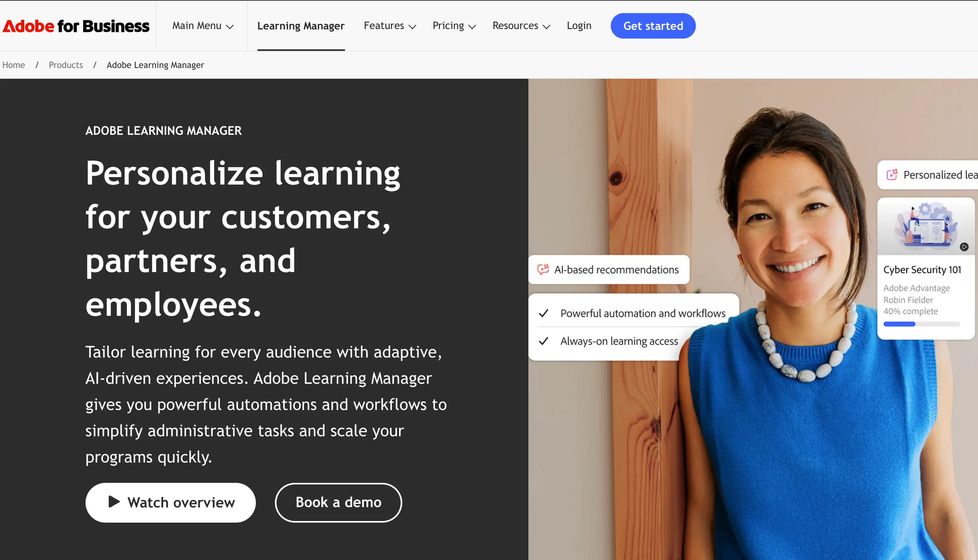Click the checkmark beside Powerful automation and workflows

[x=544, y=313]
